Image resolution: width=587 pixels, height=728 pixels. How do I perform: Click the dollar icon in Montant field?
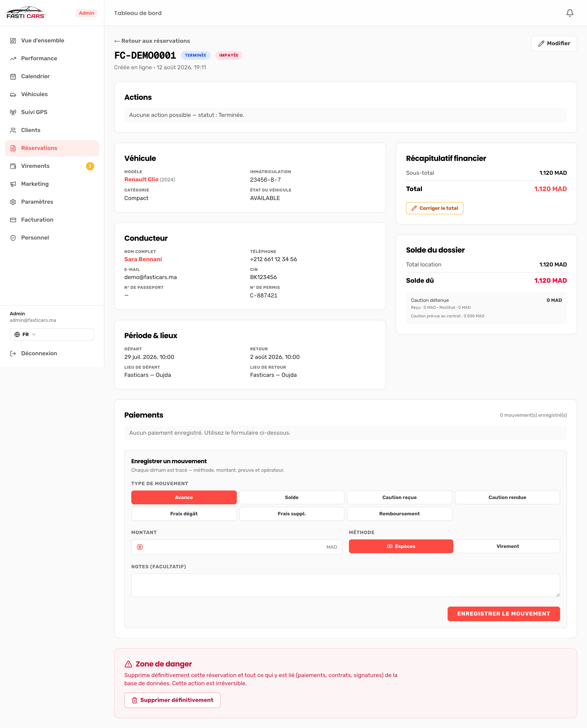140,547
